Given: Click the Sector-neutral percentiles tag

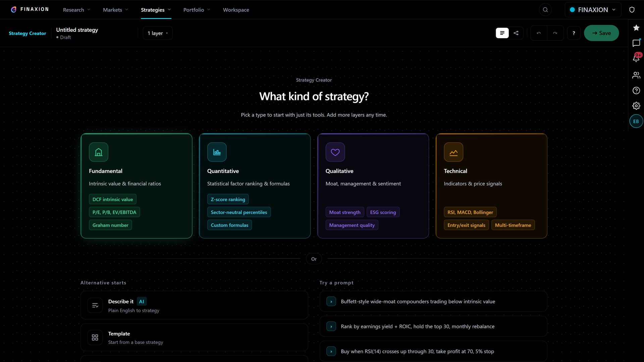Looking at the screenshot, I should coord(239,212).
